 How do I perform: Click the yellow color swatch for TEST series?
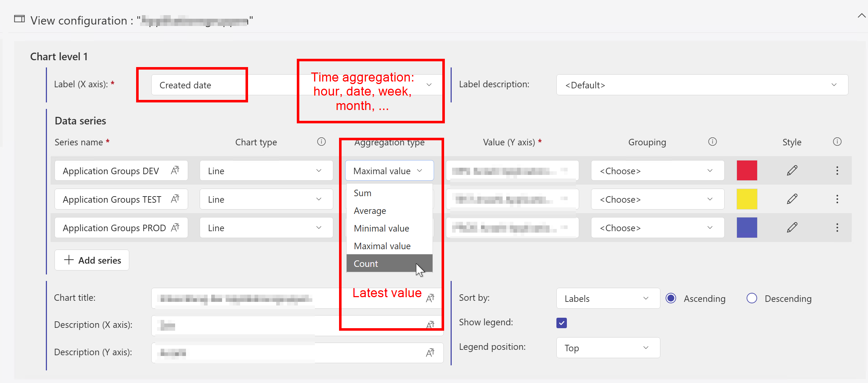pyautogui.click(x=747, y=199)
